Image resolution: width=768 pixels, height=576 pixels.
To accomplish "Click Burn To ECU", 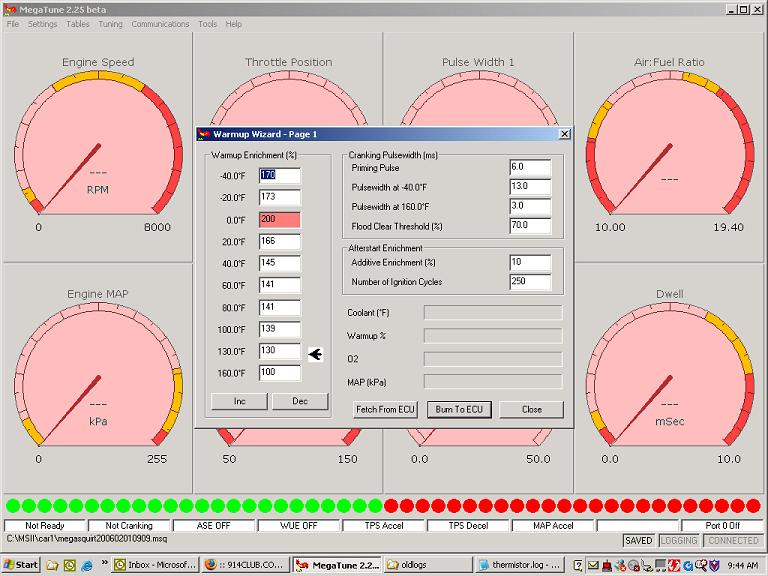I will pos(459,409).
